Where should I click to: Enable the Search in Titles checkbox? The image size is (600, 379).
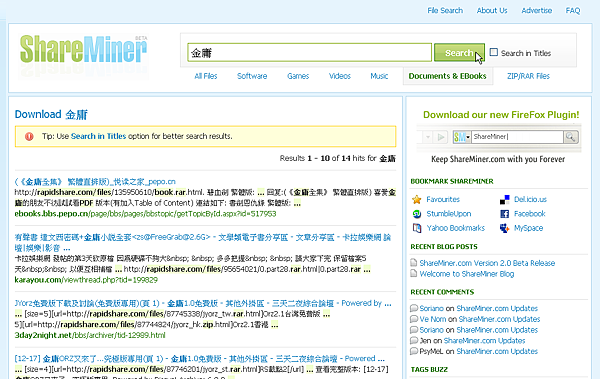[x=494, y=52]
